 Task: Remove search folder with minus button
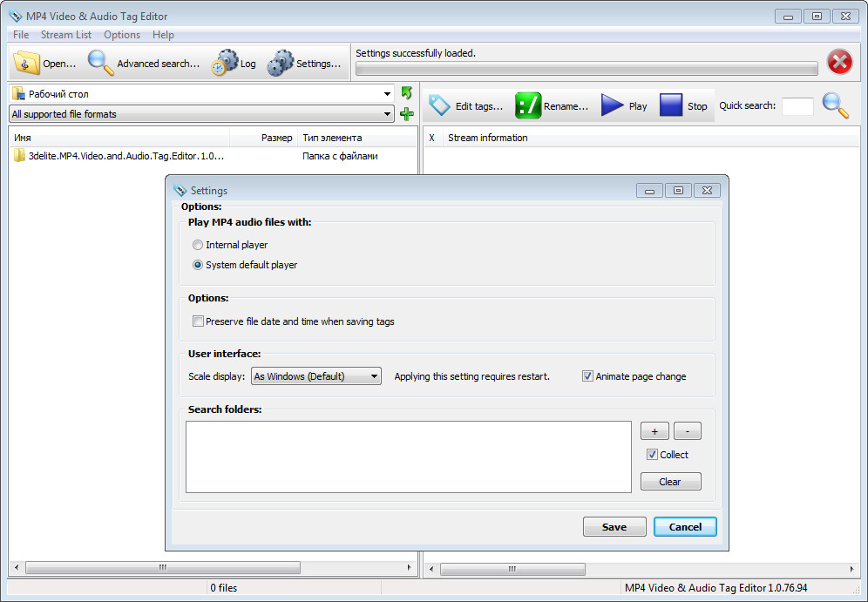pyautogui.click(x=688, y=431)
